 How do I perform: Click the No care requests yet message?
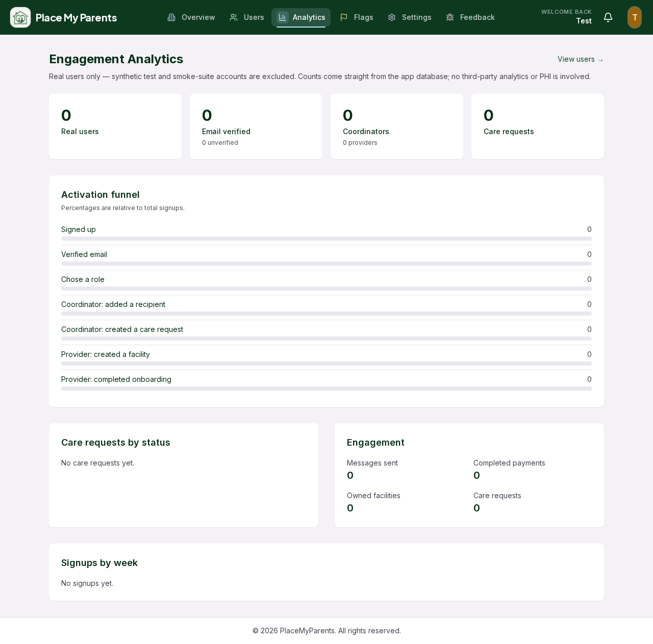pyautogui.click(x=97, y=463)
